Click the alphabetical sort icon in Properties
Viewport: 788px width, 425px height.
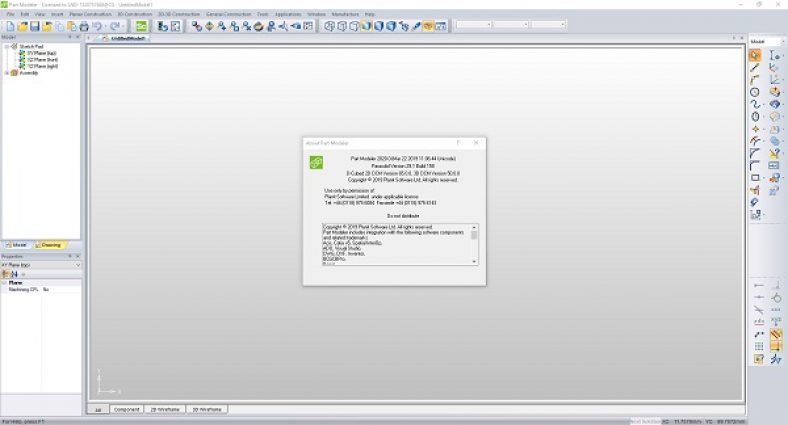[x=14, y=274]
